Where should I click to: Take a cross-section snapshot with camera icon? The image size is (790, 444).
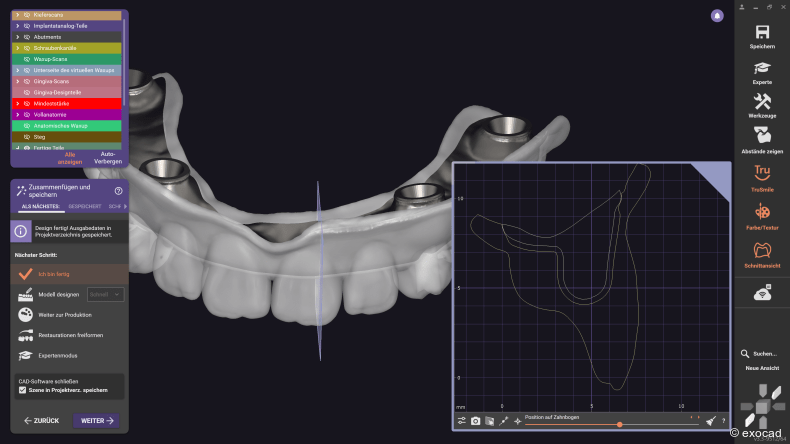pyautogui.click(x=475, y=422)
